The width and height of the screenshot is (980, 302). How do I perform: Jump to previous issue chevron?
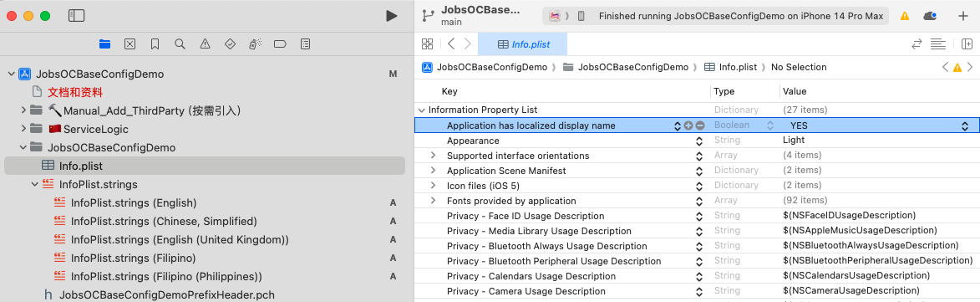946,67
